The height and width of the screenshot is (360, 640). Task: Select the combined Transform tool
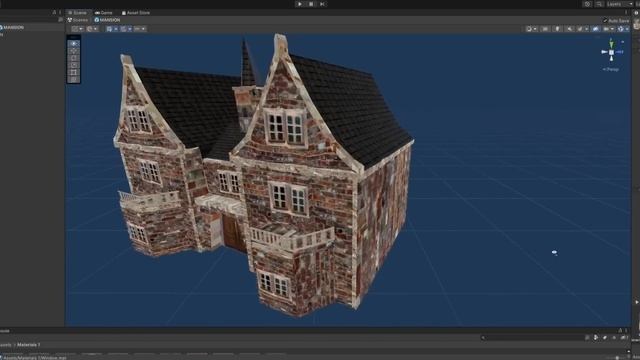73,79
